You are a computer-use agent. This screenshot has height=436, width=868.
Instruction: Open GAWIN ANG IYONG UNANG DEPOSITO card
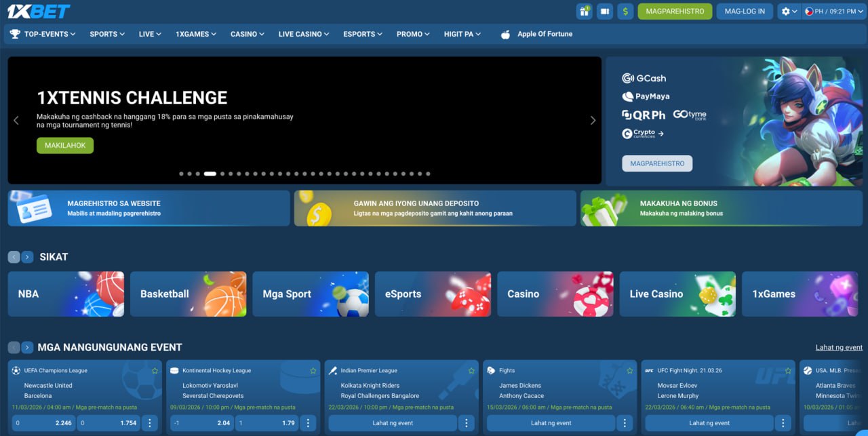[x=435, y=208]
